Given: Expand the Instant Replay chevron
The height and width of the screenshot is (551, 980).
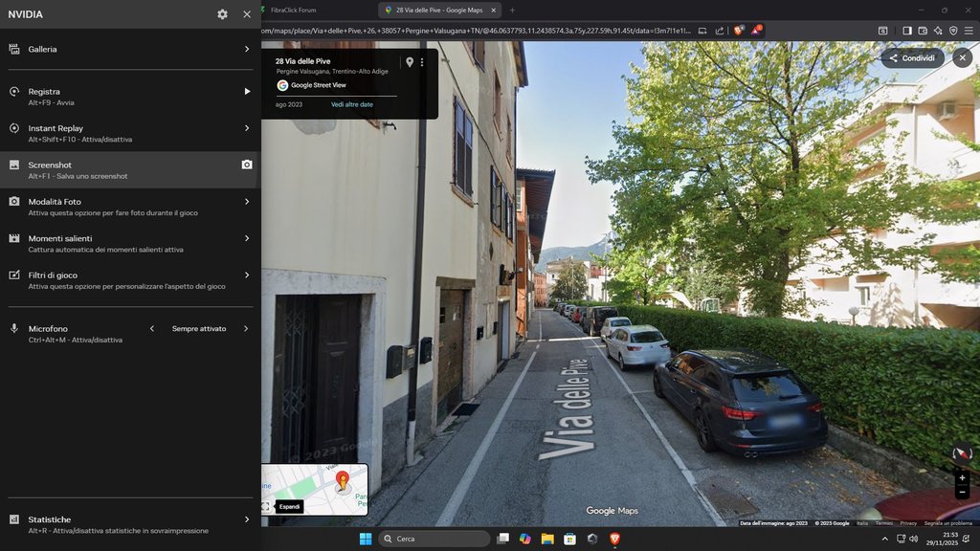Looking at the screenshot, I should 247,128.
